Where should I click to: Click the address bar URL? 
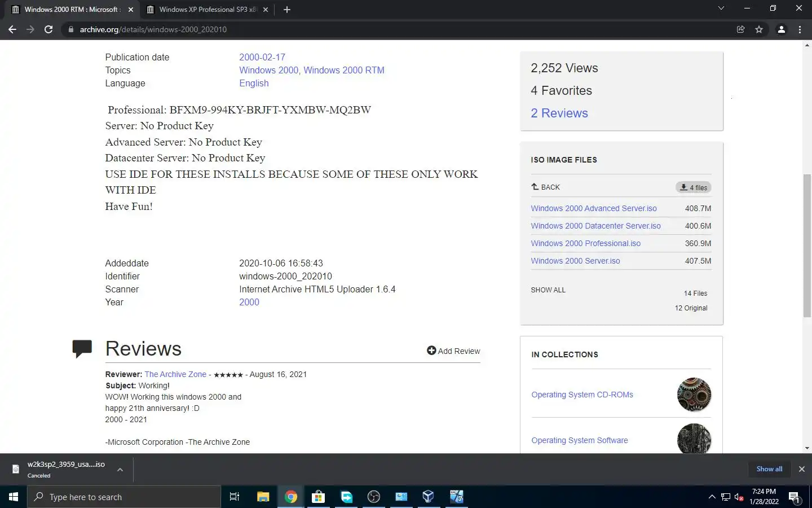point(153,29)
